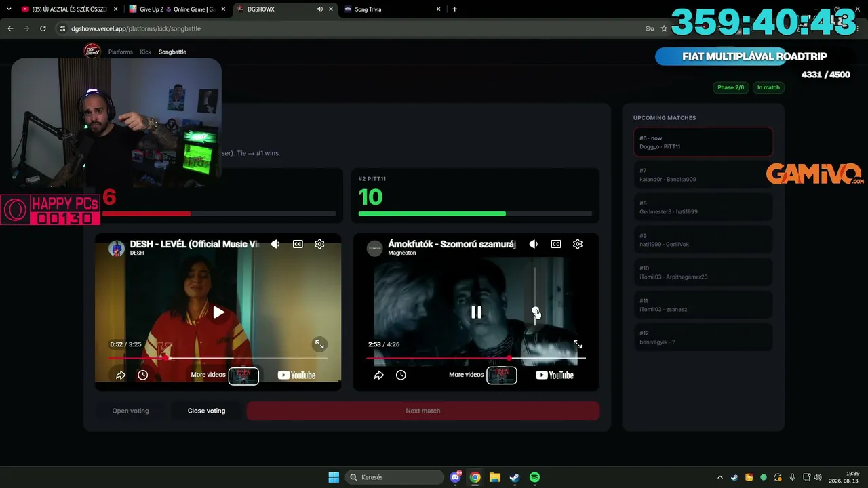Image resolution: width=868 pixels, height=488 pixels.
Task: Open settings gear on Ámokfutók video
Action: (x=578, y=244)
